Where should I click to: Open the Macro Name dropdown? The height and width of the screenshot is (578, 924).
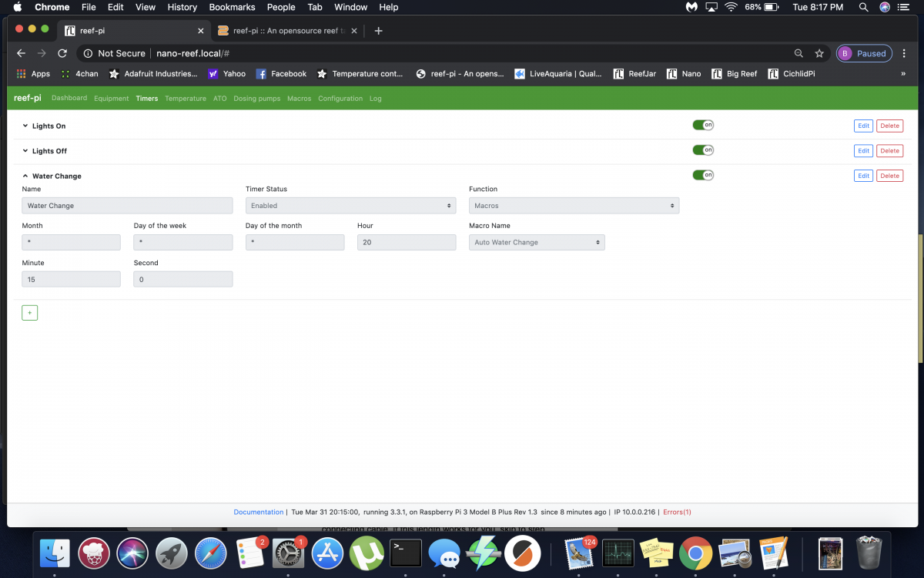537,243
